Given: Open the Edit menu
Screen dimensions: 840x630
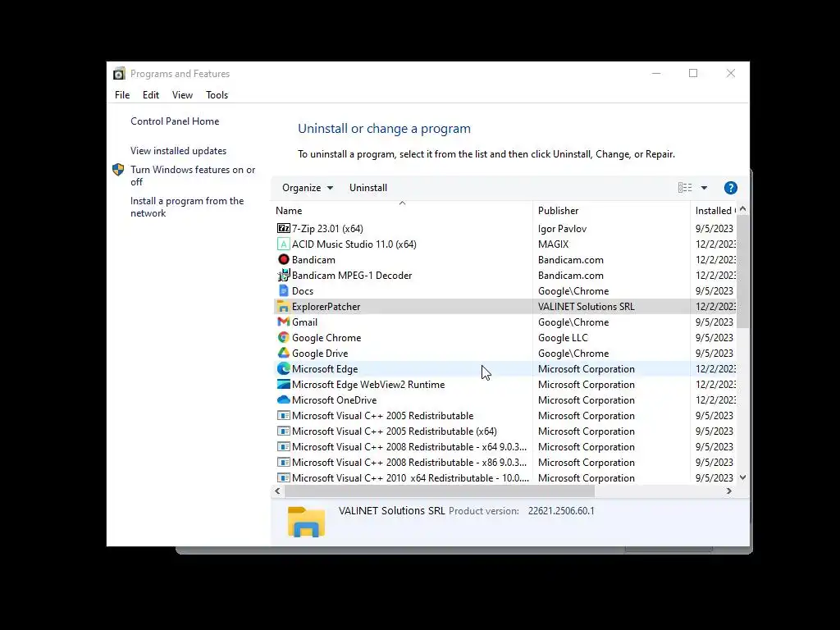Looking at the screenshot, I should pyautogui.click(x=151, y=95).
